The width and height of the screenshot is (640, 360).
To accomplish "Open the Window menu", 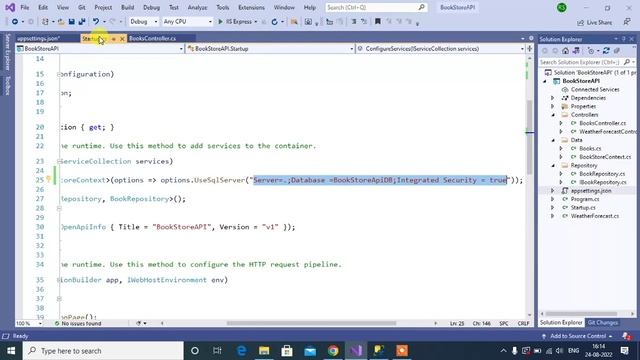I will click(x=284, y=7).
